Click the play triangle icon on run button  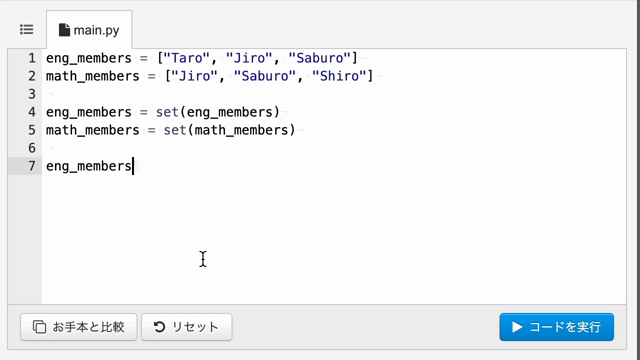[517, 327]
